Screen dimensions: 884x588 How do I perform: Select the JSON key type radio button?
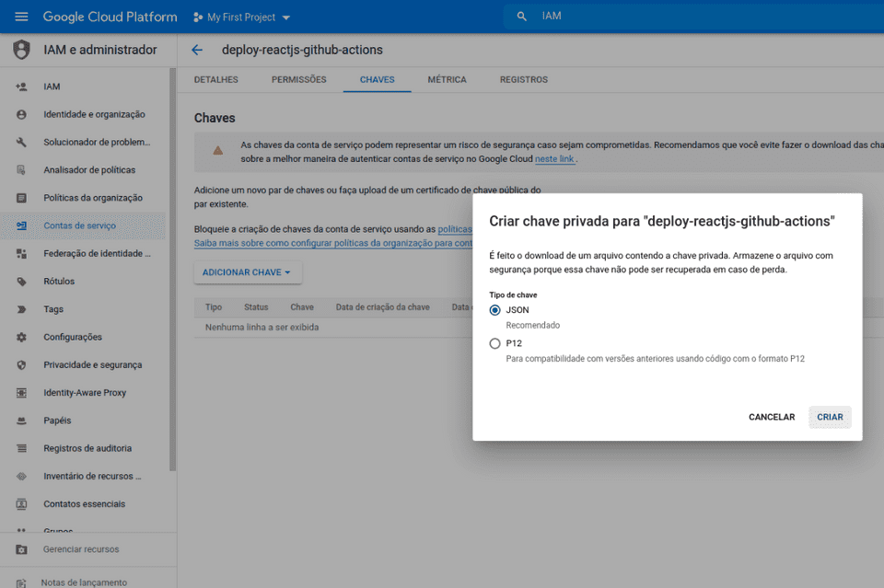[x=495, y=310]
